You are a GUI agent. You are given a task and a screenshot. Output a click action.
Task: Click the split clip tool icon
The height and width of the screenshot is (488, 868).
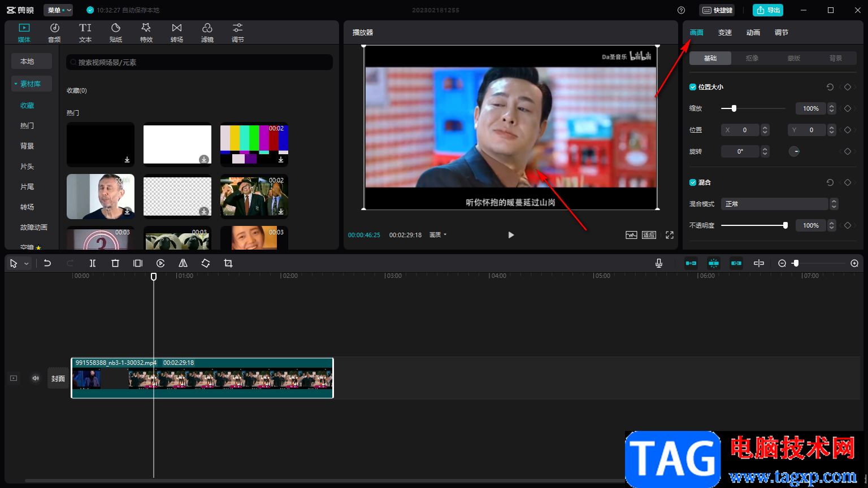point(93,263)
